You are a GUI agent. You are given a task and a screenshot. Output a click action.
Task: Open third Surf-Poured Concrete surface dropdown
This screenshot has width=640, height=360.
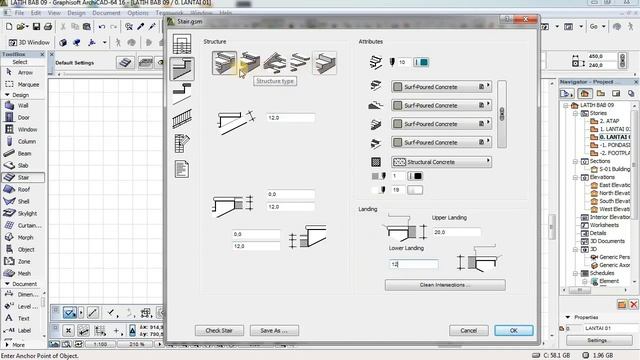click(x=441, y=124)
